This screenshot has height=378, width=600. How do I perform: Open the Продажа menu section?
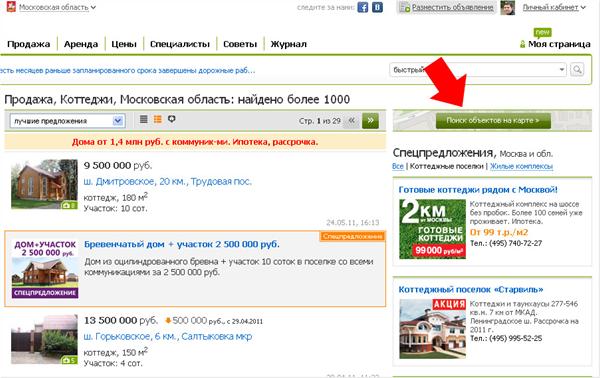(x=29, y=44)
